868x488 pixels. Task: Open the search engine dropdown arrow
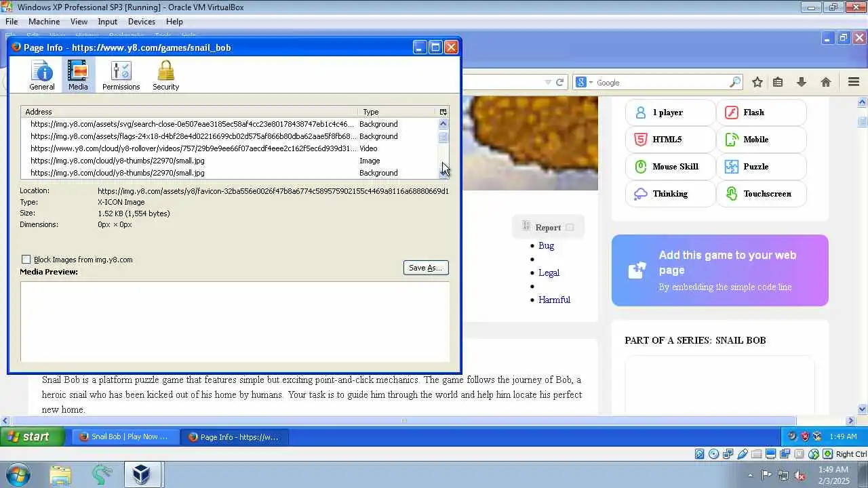click(x=591, y=83)
